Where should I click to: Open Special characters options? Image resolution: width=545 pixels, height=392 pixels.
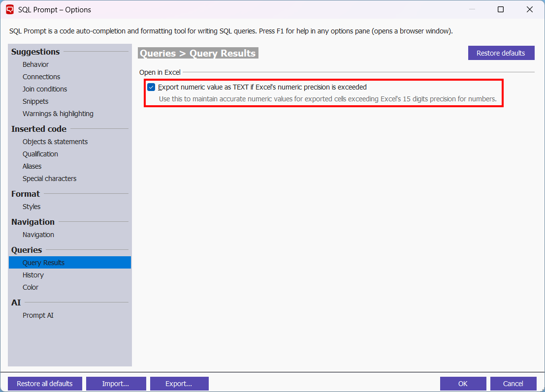[49, 179]
